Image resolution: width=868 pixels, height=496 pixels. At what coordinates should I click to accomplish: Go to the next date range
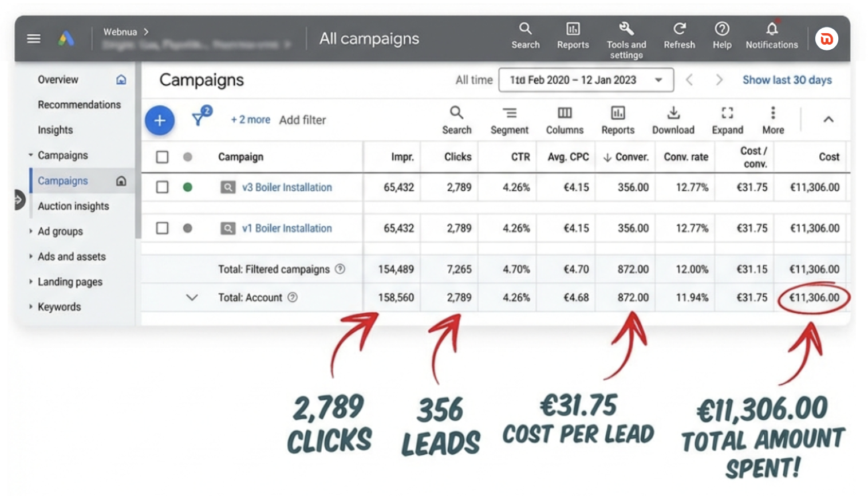pos(719,80)
